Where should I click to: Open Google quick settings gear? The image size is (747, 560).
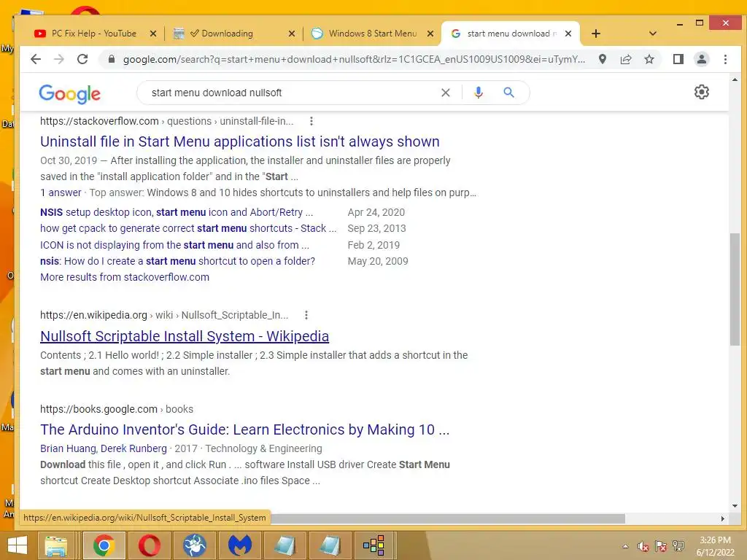[x=701, y=92]
